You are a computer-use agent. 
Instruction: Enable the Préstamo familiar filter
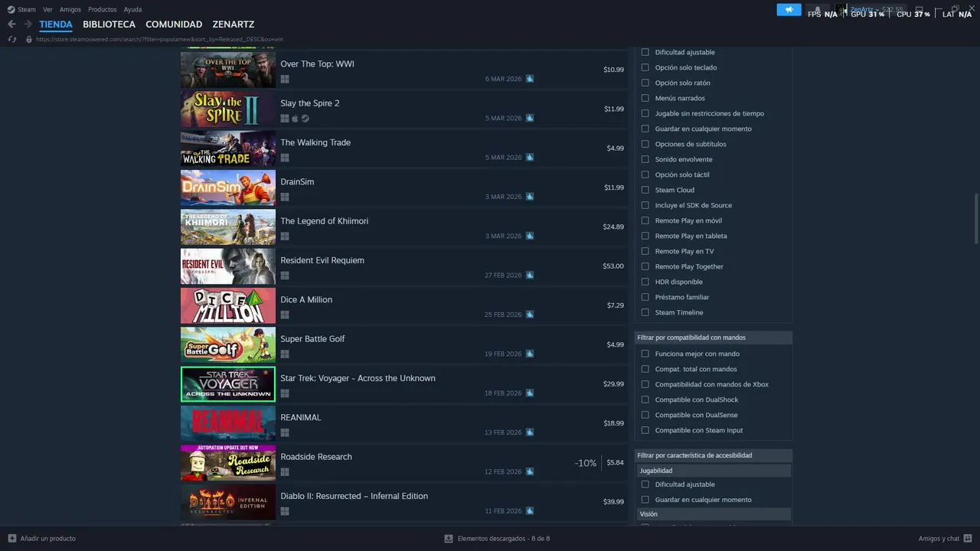click(x=645, y=297)
